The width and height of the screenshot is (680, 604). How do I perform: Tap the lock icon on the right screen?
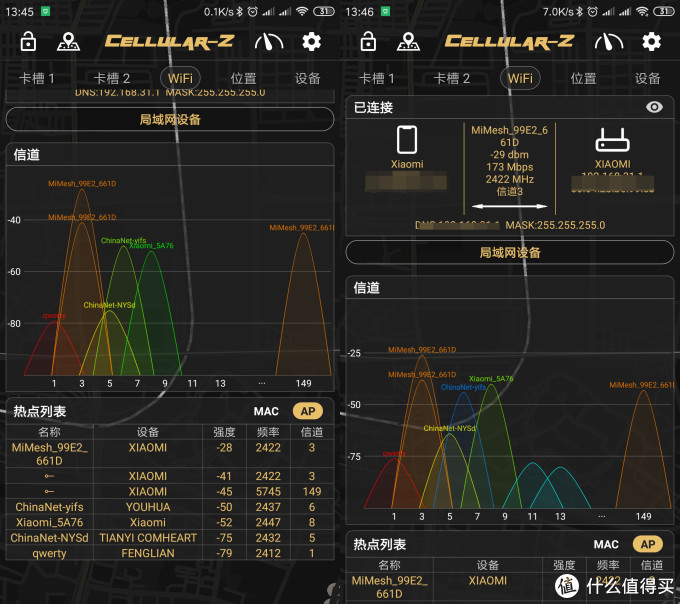tap(369, 42)
